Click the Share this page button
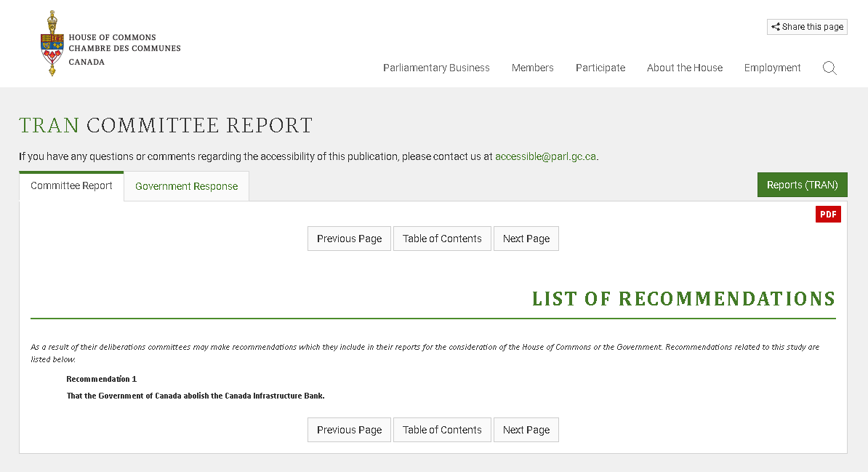Screen dimensions: 868x472 [806, 27]
